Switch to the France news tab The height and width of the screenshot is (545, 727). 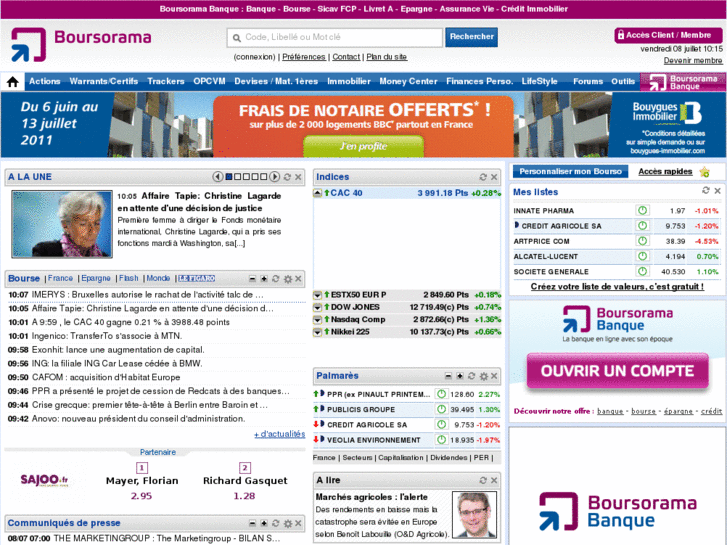pyautogui.click(x=60, y=278)
